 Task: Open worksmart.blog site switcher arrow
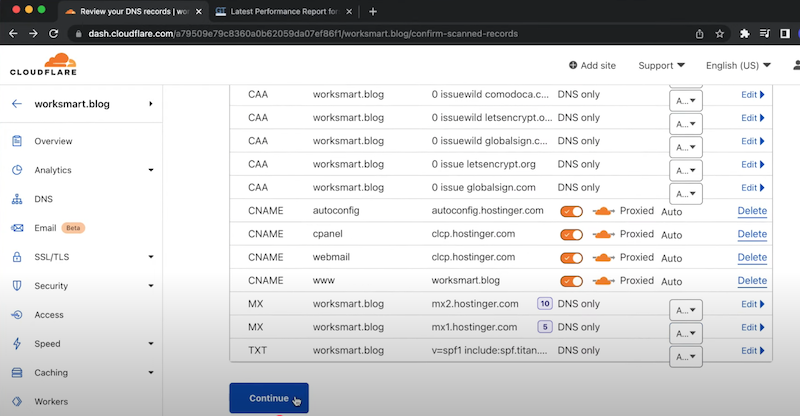(151, 104)
